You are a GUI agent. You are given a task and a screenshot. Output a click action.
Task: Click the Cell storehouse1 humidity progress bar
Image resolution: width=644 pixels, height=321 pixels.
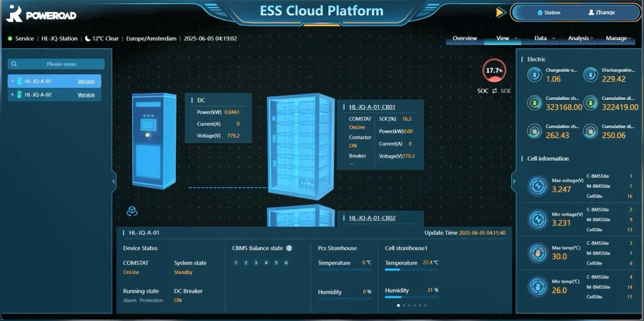tap(409, 297)
